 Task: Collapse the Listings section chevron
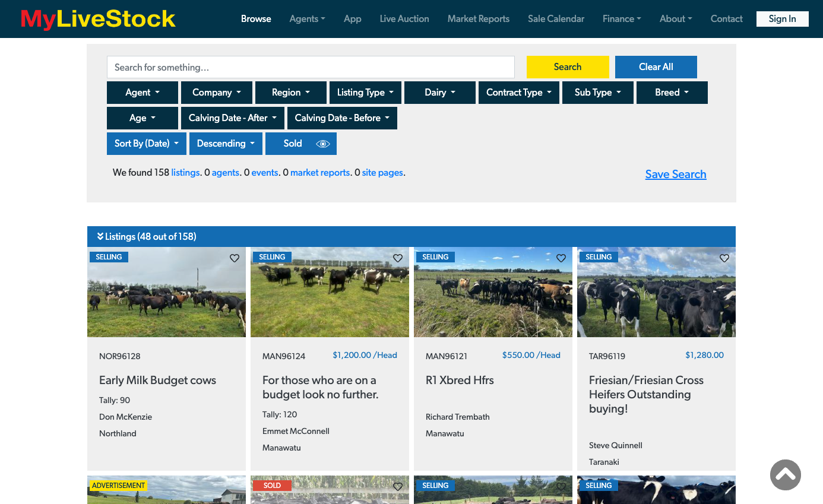point(100,236)
